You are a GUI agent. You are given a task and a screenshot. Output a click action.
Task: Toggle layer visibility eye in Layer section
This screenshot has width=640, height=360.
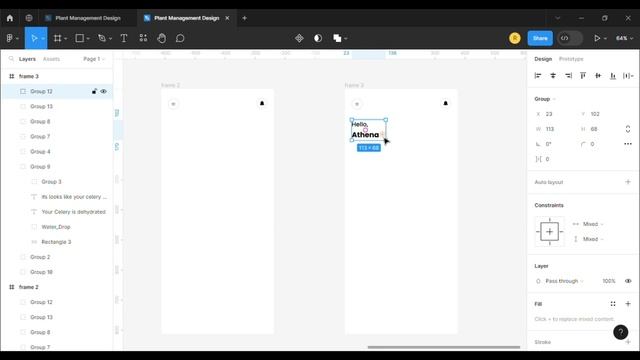[x=628, y=281]
